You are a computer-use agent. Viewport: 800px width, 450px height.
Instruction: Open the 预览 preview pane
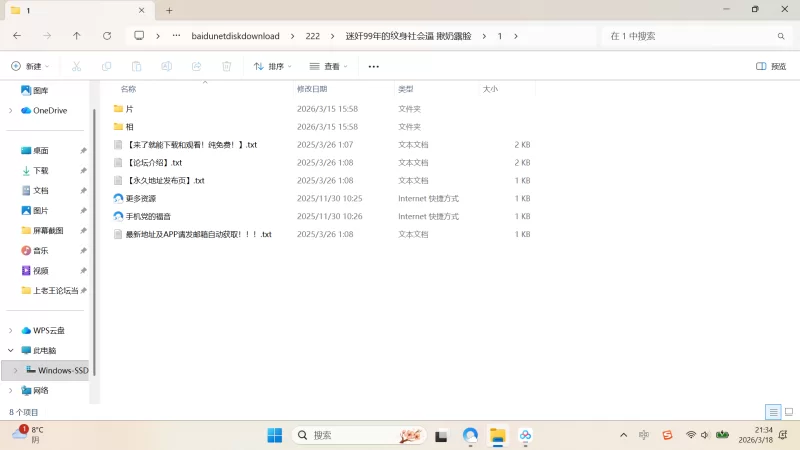click(770, 66)
